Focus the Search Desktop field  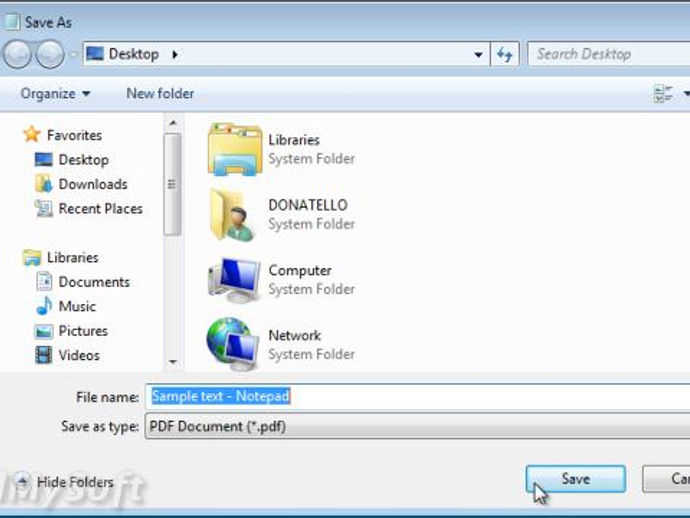point(609,54)
